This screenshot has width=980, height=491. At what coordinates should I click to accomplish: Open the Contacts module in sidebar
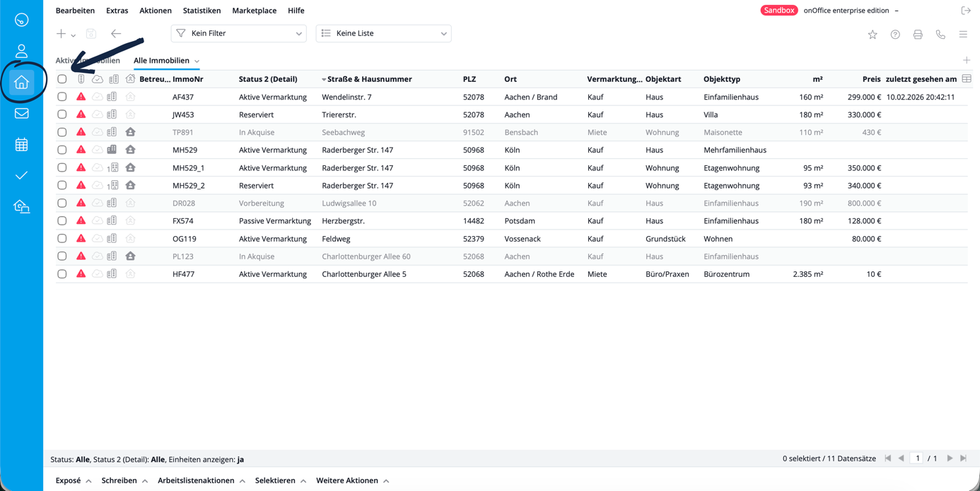pos(21,51)
